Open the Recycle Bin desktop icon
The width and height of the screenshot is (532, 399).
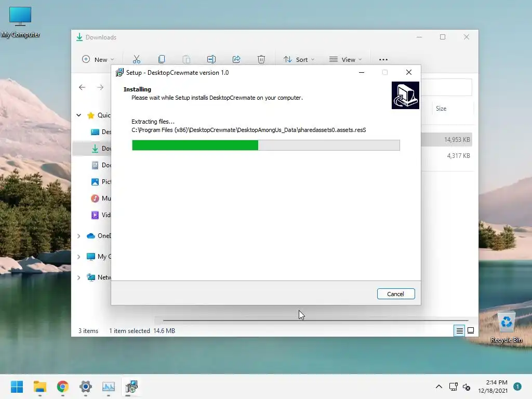coord(506,327)
